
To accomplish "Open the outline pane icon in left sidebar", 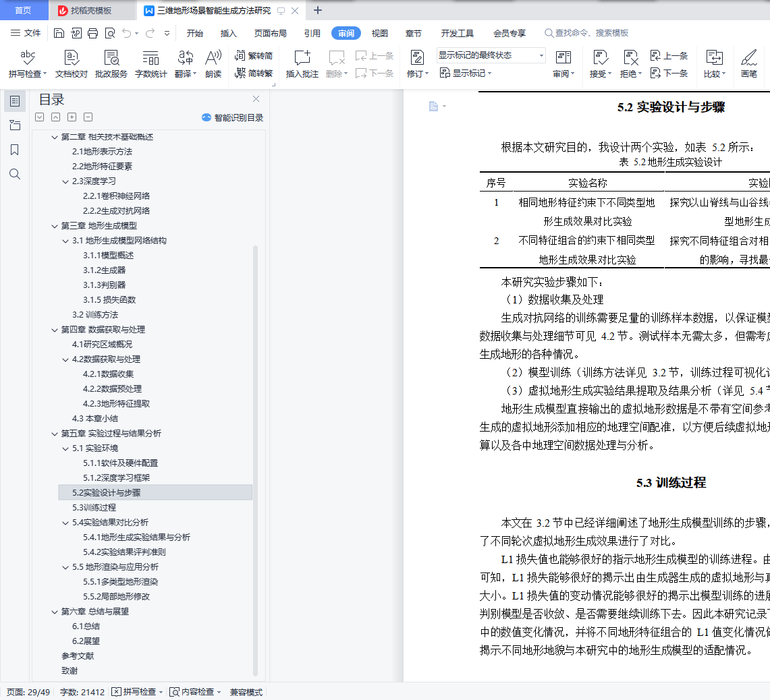I will coord(15,101).
